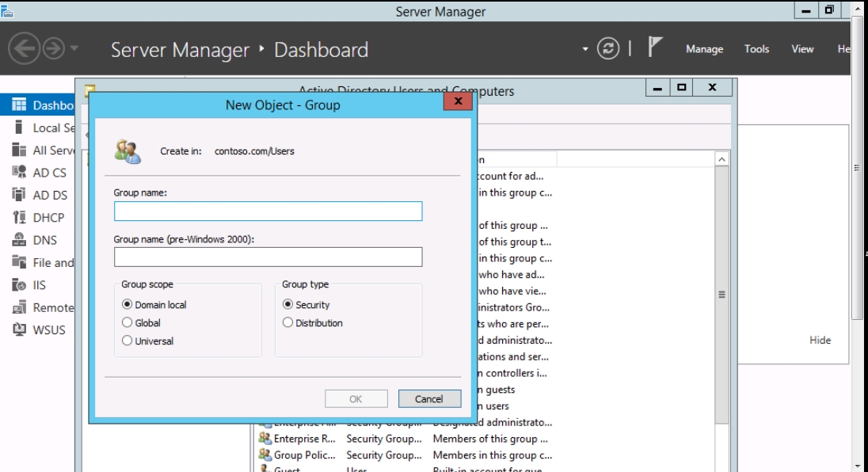The image size is (868, 472).
Task: Open the Notifications flag
Action: point(655,47)
